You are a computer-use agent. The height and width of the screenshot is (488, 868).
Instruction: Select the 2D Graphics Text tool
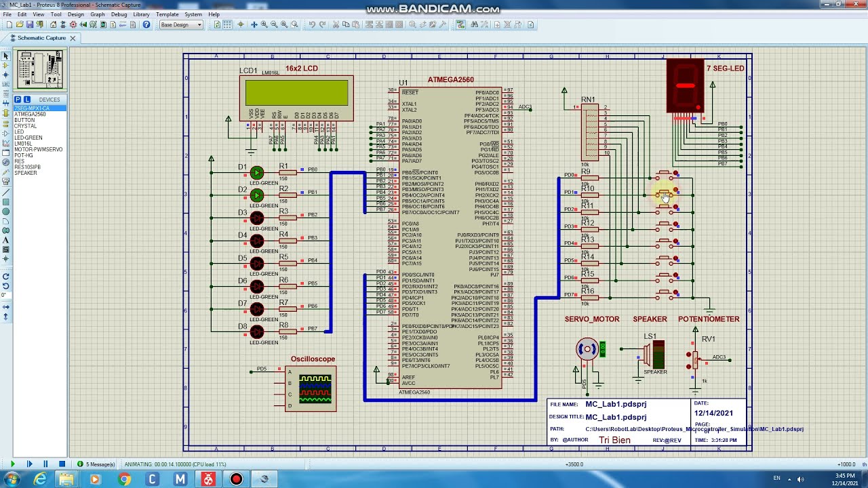coord(5,240)
